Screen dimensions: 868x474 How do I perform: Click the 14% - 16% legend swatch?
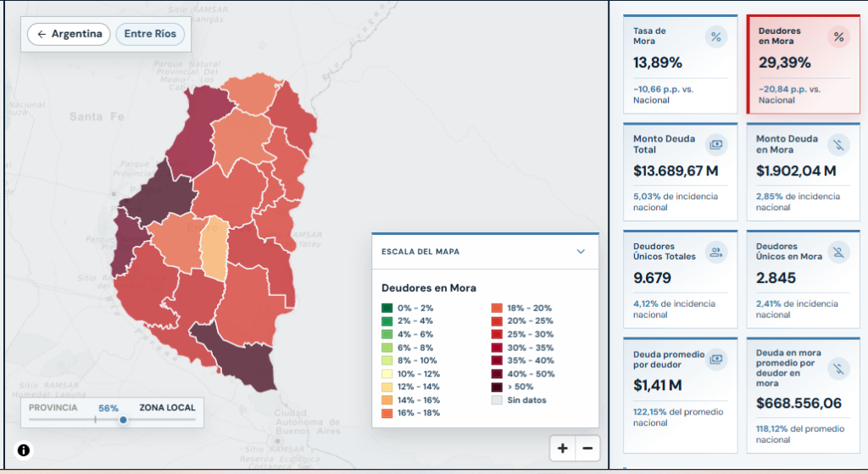[x=387, y=399]
